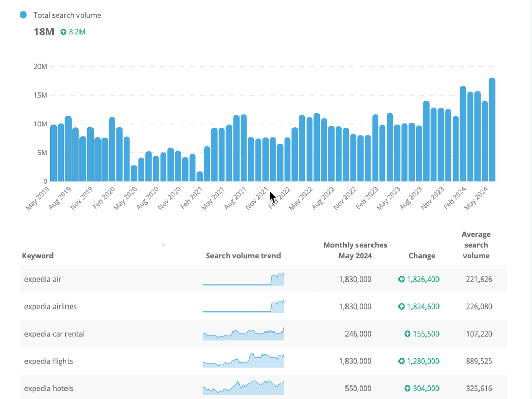Select the expedia car rental keyword
The width and height of the screenshot is (532, 399).
tap(54, 334)
